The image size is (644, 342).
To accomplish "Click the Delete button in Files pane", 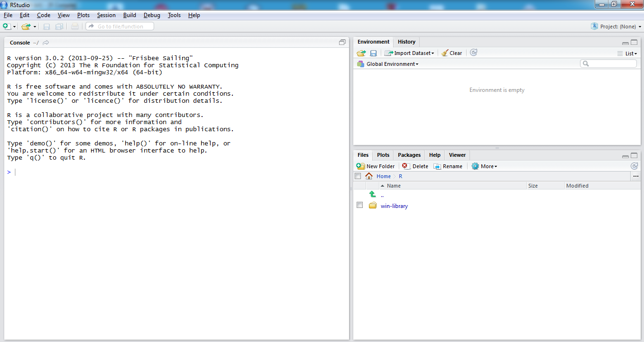I will [x=415, y=166].
